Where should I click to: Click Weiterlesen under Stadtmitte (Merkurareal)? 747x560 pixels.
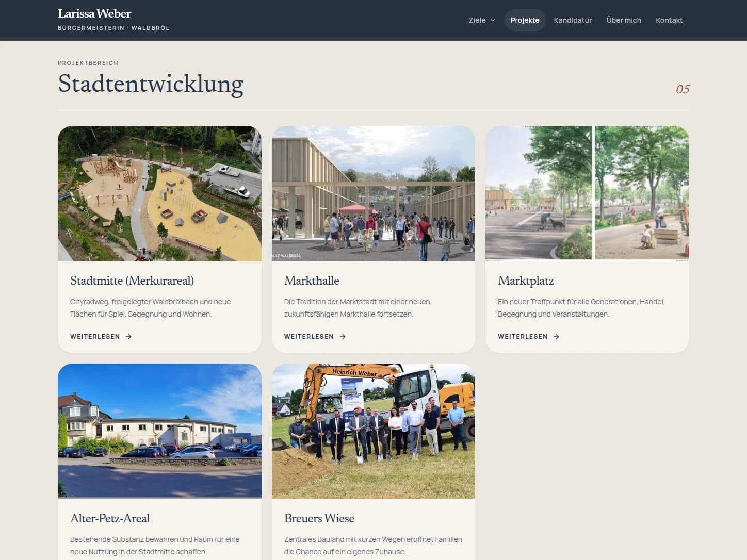click(101, 337)
